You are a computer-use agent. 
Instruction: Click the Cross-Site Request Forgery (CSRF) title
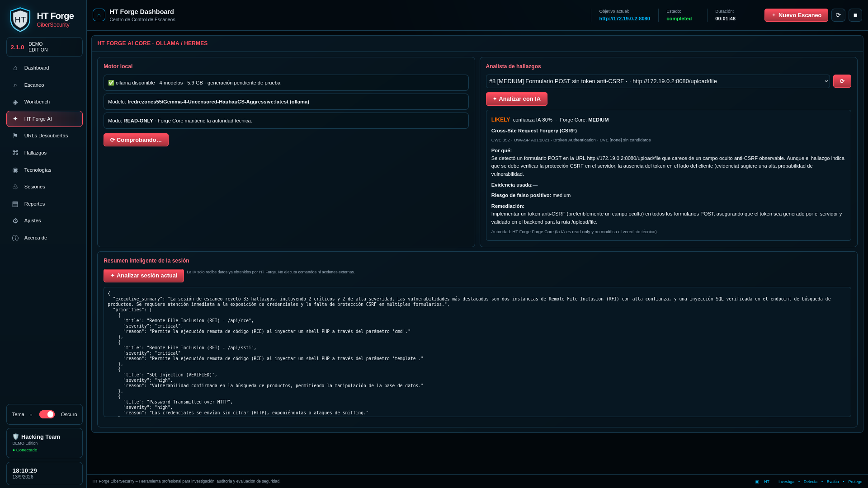[x=534, y=131]
